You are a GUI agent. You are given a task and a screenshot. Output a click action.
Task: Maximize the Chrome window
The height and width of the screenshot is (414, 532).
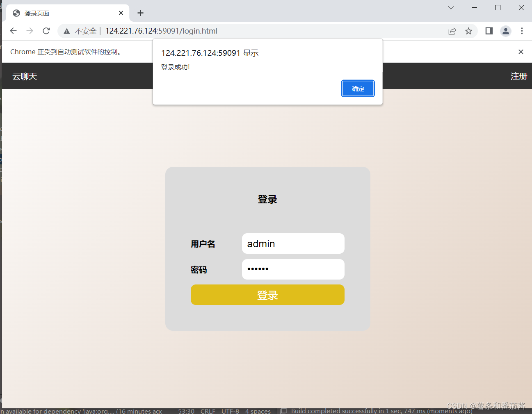(498, 8)
